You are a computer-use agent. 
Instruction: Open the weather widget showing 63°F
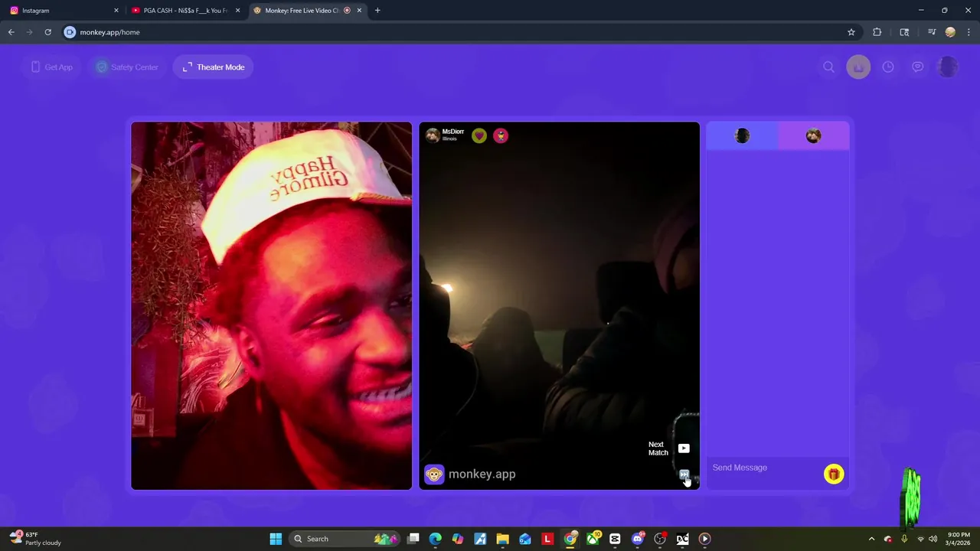(35, 539)
